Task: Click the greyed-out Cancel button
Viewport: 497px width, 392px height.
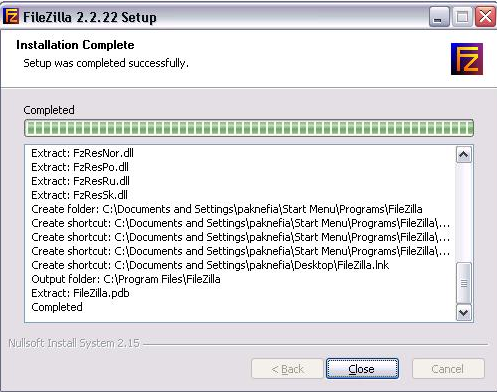Action: pyautogui.click(x=448, y=369)
